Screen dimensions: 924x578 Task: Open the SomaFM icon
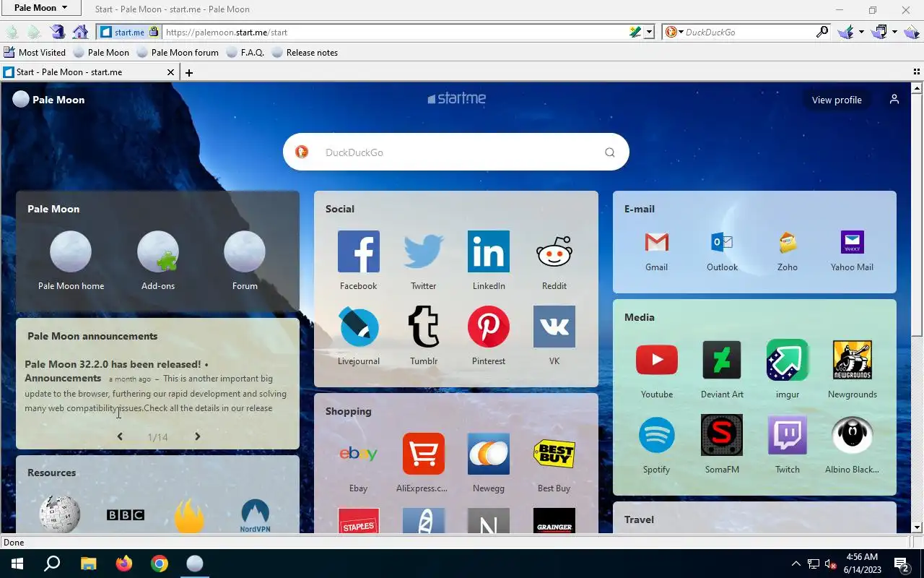(722, 435)
